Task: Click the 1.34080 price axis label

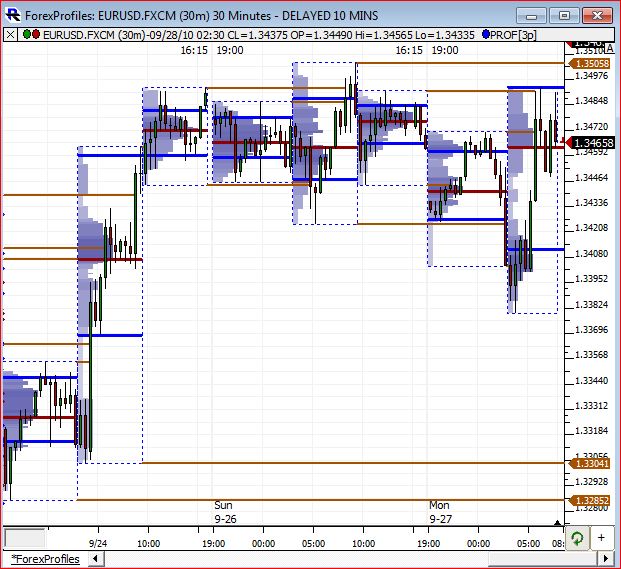Action: point(591,253)
